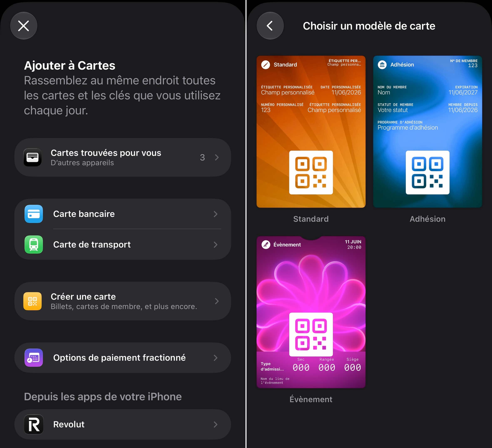This screenshot has width=492, height=448.
Task: Tap Siège 000 on Évènement card
Action: pyautogui.click(x=353, y=365)
